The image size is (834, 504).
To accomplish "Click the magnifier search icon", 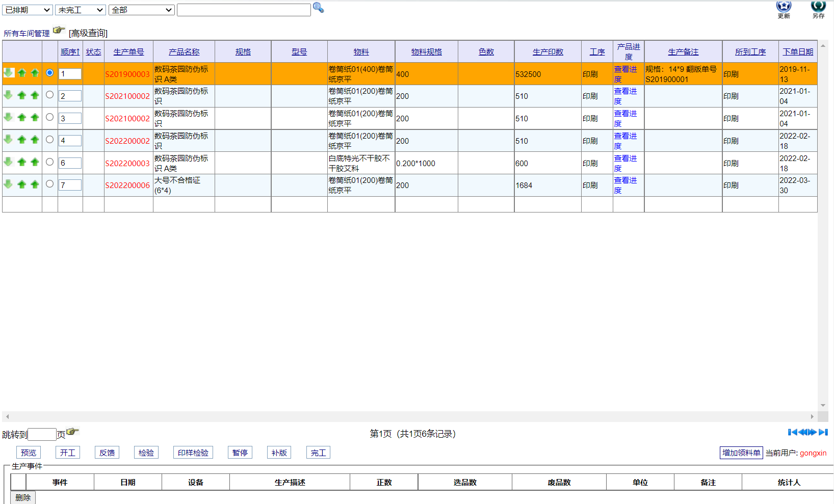I will click(x=319, y=8).
